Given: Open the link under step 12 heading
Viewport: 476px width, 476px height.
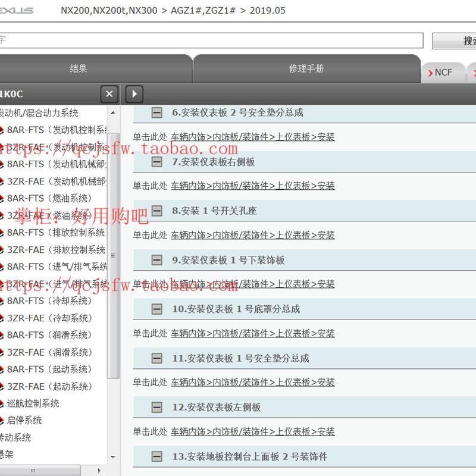Looking at the screenshot, I should (x=252, y=431).
